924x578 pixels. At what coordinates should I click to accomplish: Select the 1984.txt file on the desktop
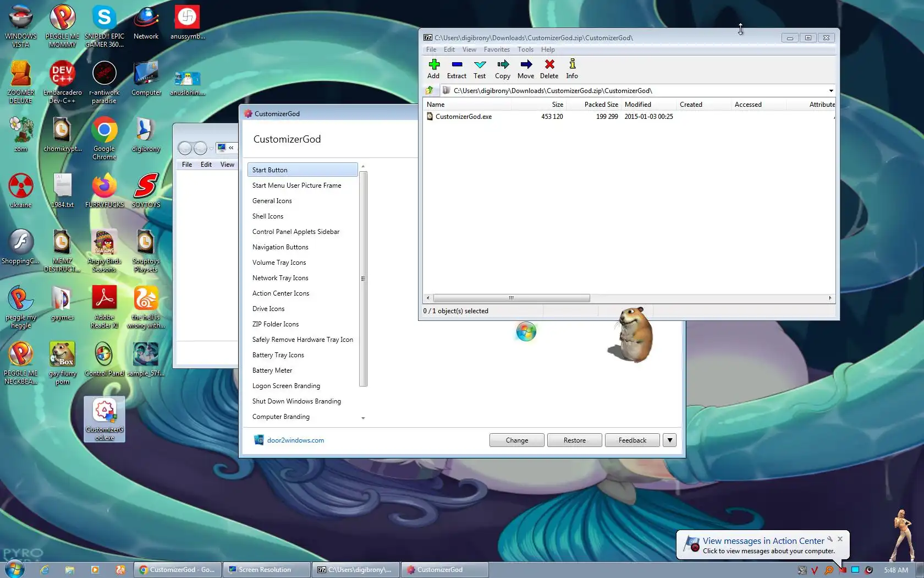pyautogui.click(x=62, y=191)
